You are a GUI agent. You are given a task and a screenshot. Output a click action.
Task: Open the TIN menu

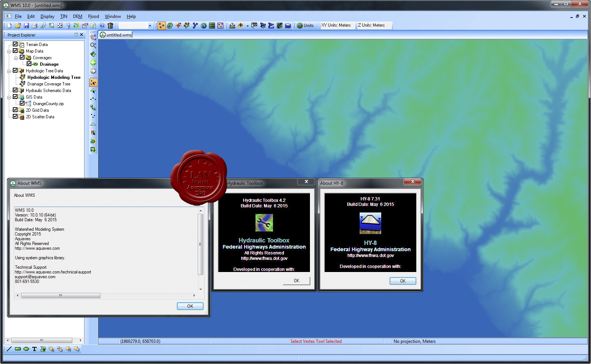(x=64, y=16)
